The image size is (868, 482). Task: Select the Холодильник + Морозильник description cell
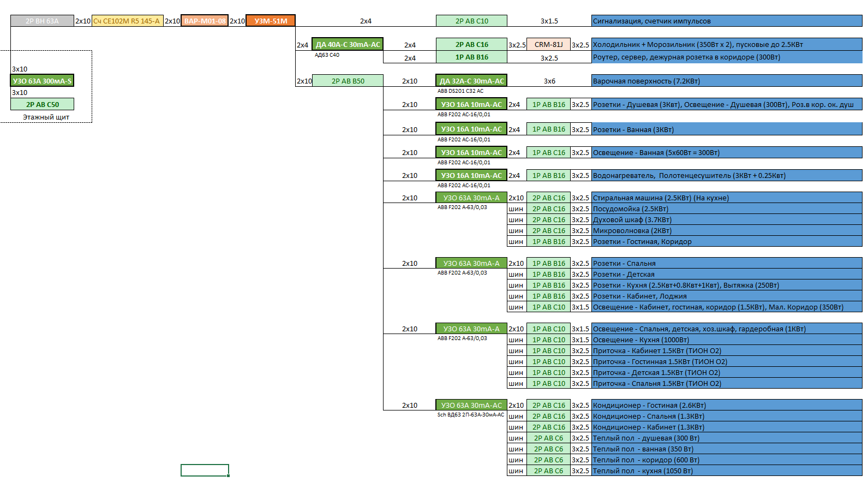pyautogui.click(x=727, y=44)
